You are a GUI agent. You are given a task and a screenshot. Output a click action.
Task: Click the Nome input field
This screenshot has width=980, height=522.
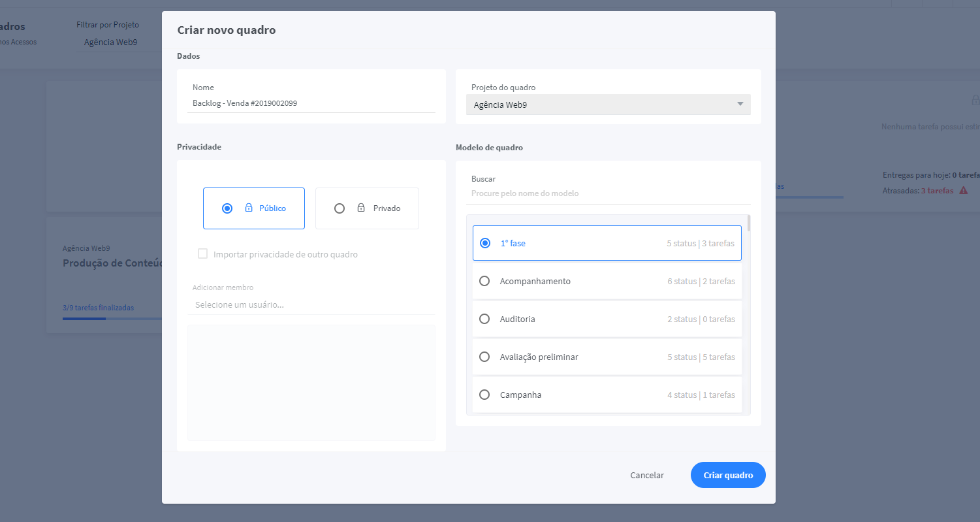tap(311, 103)
